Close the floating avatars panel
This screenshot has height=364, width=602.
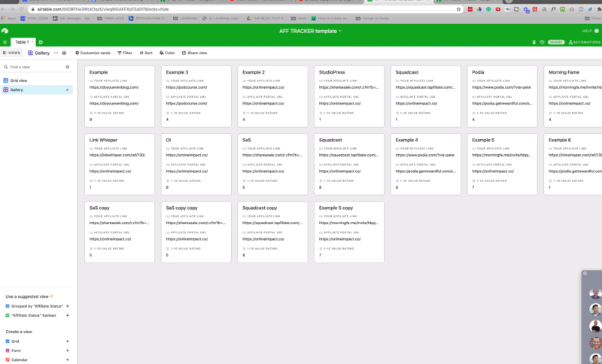tap(585, 273)
